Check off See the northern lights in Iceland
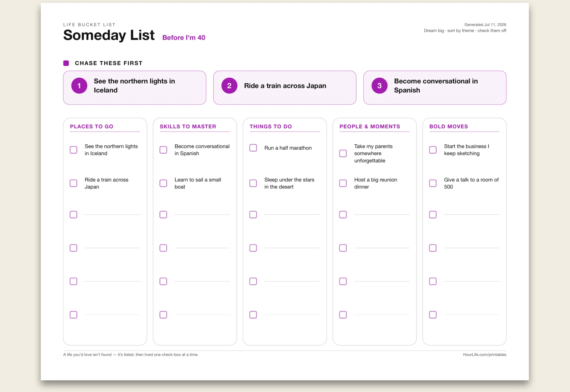 tap(73, 150)
